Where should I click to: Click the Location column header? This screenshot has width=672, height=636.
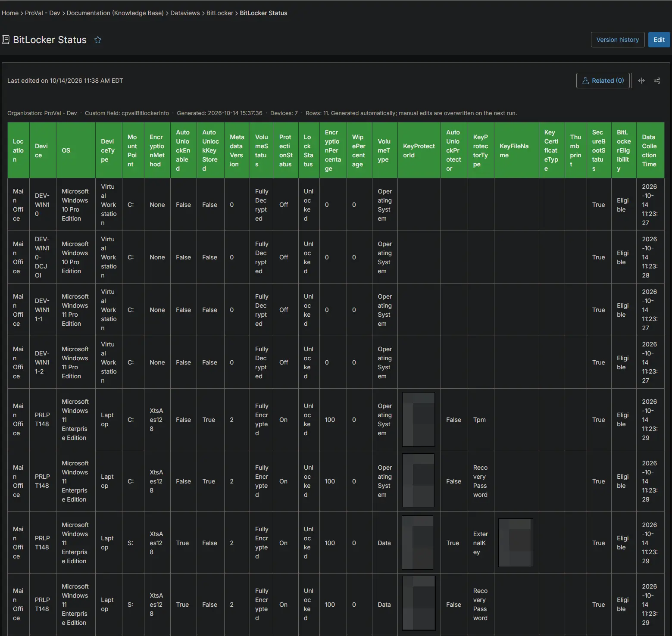(19, 150)
